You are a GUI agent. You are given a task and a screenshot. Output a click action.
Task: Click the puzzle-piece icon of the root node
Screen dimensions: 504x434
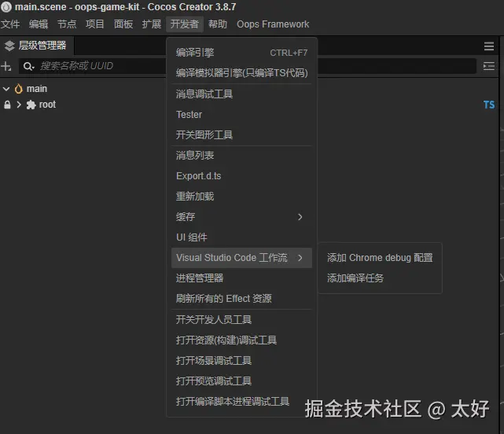tap(31, 105)
